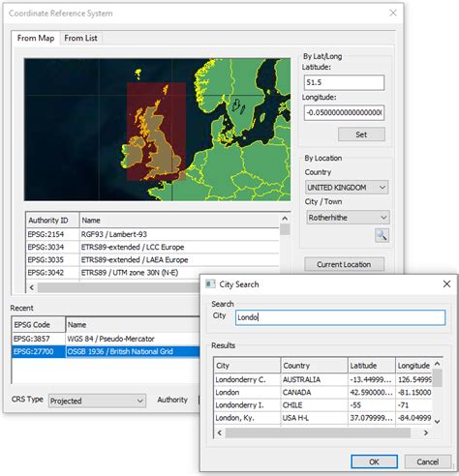Select the From Map tab
This screenshot has width=459, height=476.
tap(36, 38)
